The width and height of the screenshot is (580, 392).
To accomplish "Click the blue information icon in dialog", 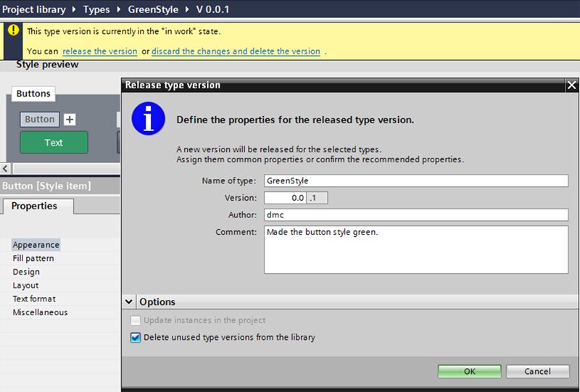I will (x=149, y=118).
